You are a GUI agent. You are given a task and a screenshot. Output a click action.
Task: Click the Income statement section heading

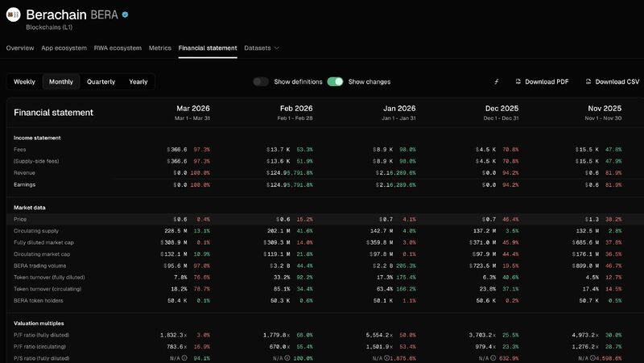(x=37, y=138)
